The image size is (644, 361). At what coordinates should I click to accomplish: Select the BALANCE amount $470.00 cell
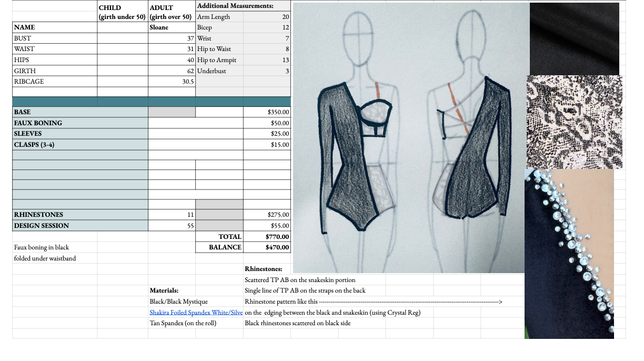(x=267, y=247)
